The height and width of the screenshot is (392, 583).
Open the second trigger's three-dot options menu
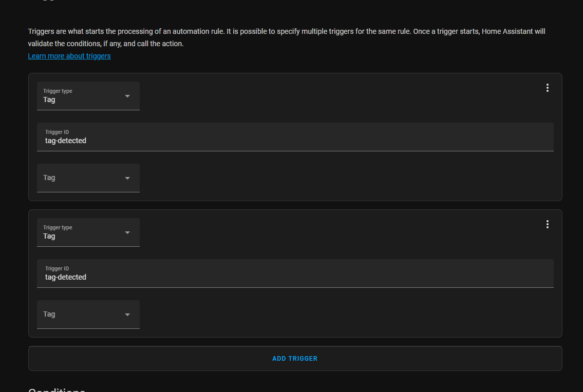coord(547,224)
